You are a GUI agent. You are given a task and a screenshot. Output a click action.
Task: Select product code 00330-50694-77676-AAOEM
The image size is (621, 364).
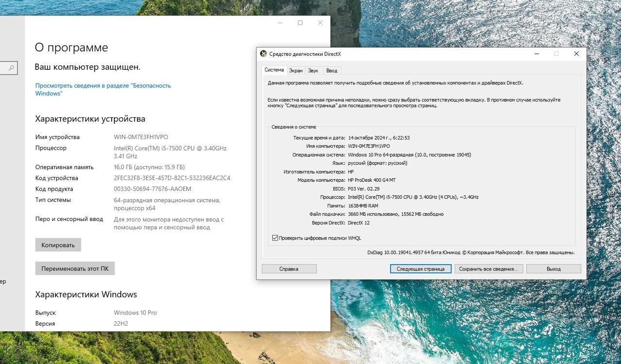pos(153,189)
